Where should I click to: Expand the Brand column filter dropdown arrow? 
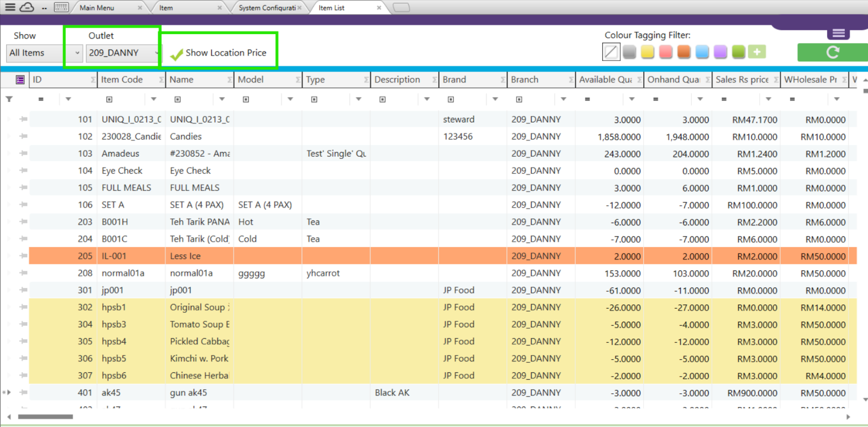click(x=495, y=99)
